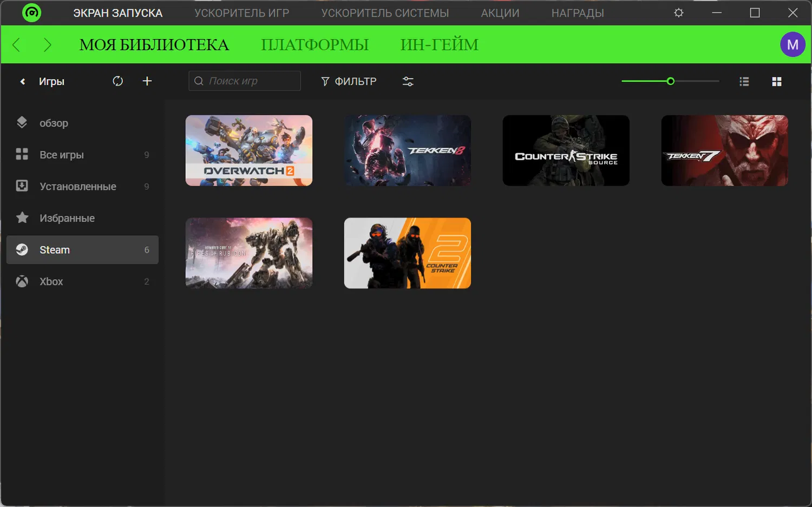Open the ЭКРАН ЗАПУСКА tab
Viewport: 812px width, 507px height.
click(x=118, y=13)
